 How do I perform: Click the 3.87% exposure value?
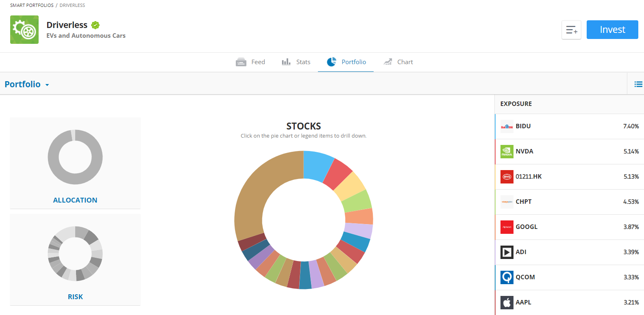click(631, 227)
